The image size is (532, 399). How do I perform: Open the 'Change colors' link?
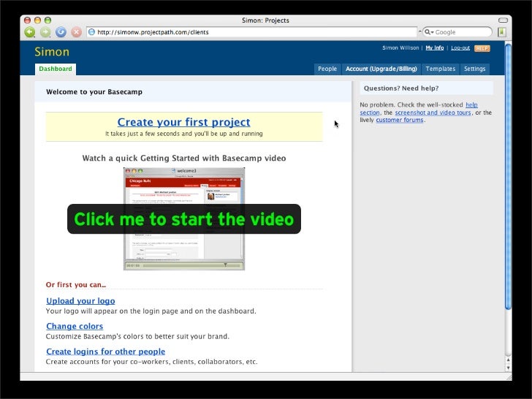tap(75, 327)
